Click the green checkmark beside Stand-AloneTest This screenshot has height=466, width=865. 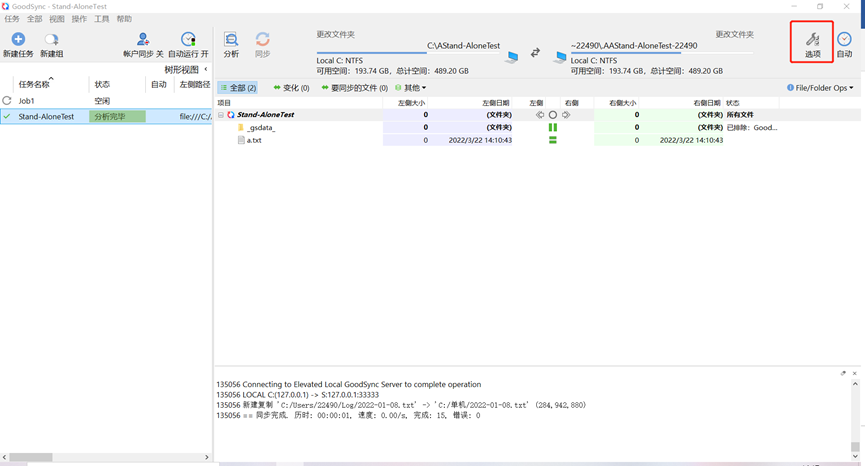(x=7, y=116)
